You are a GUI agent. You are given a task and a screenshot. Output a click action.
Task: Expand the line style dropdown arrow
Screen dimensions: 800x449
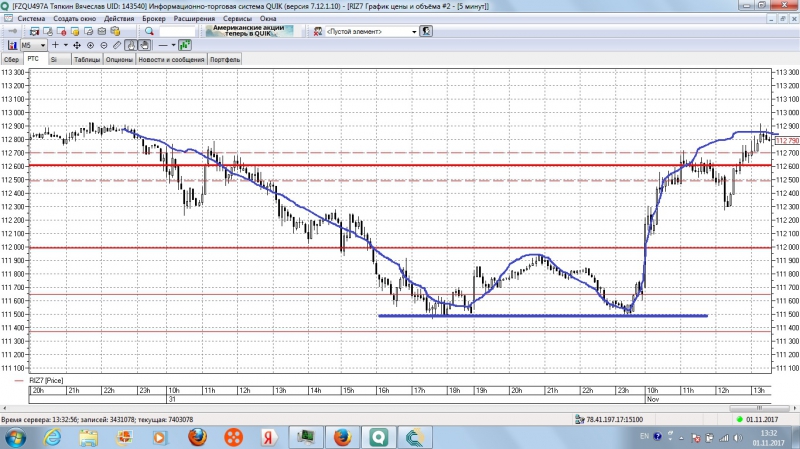pos(174,45)
